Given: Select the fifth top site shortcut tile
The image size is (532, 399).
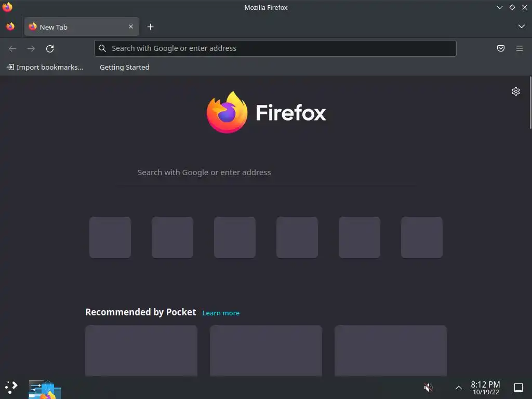Looking at the screenshot, I should (360, 237).
